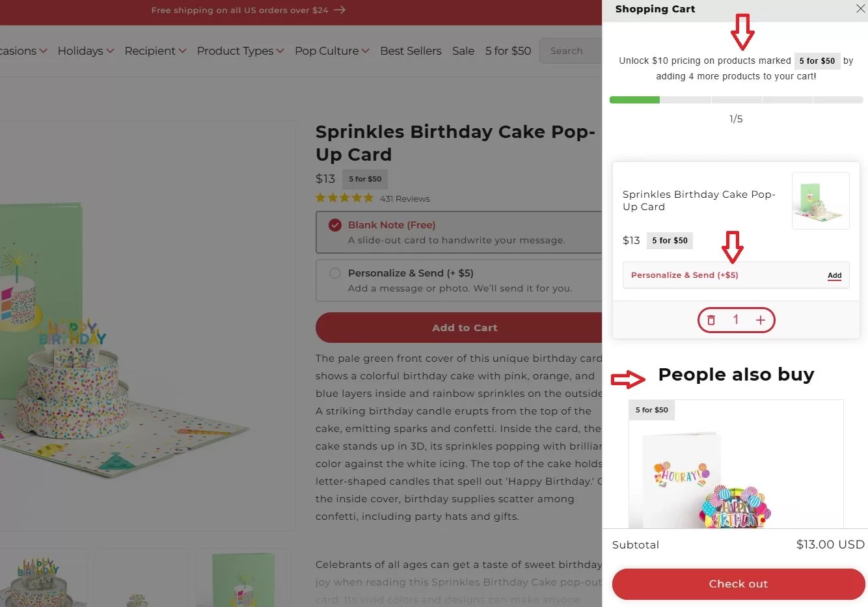Screen dimensions: 868x607
Task: Go to Best Sellers page
Action: click(411, 51)
